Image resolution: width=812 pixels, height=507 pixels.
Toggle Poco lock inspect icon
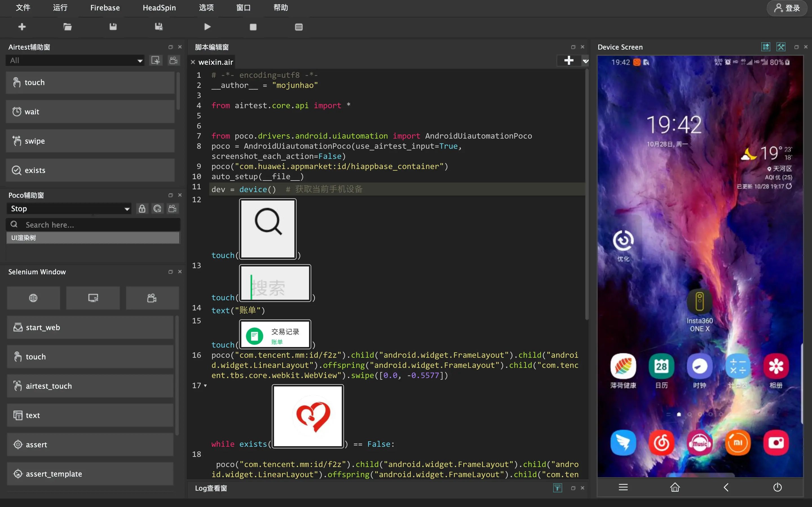142,208
